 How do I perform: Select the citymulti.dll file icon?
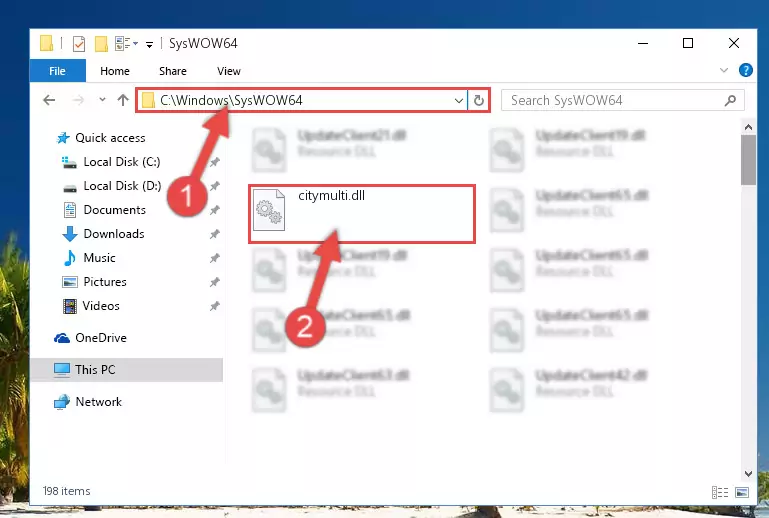point(269,210)
